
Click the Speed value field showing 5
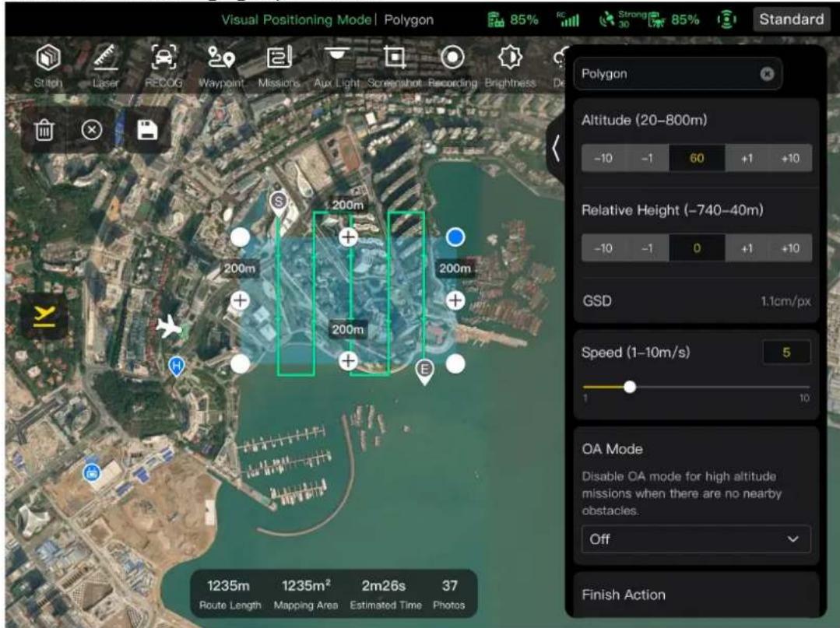point(786,353)
